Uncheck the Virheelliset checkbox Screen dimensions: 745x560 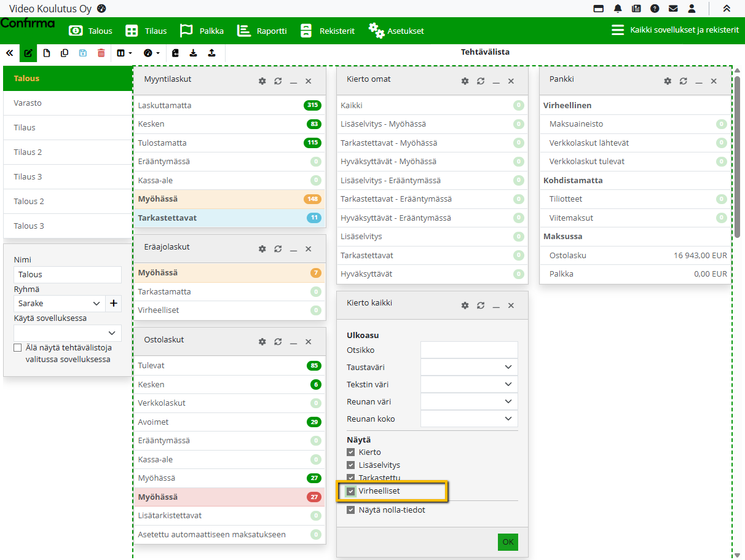(351, 491)
